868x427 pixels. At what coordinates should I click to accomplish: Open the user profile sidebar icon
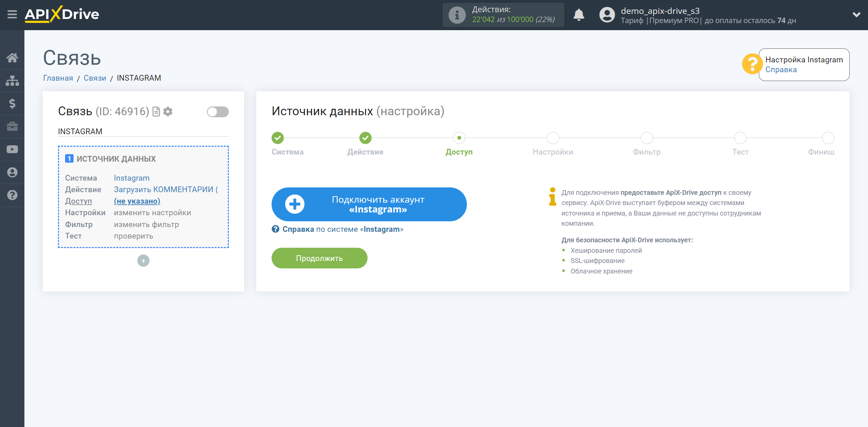(12, 172)
